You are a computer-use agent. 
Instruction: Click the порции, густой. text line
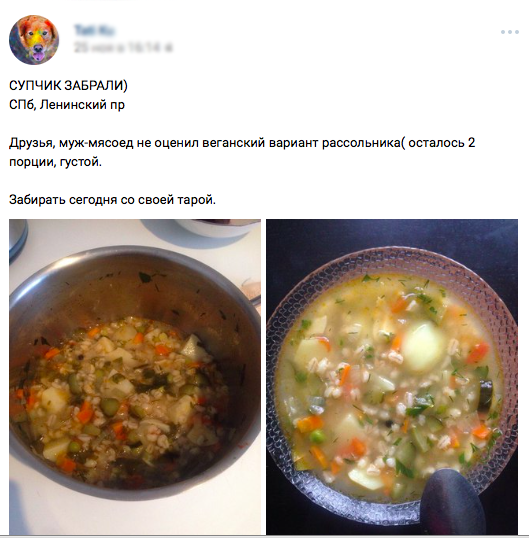tap(55, 162)
